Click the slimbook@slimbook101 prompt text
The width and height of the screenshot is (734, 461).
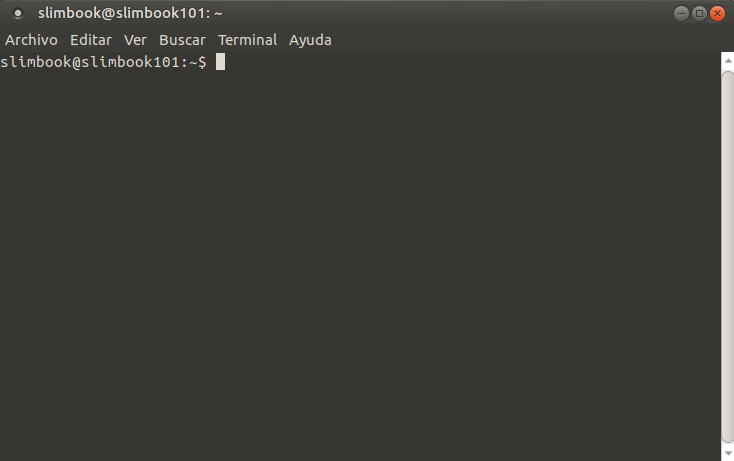[90, 62]
